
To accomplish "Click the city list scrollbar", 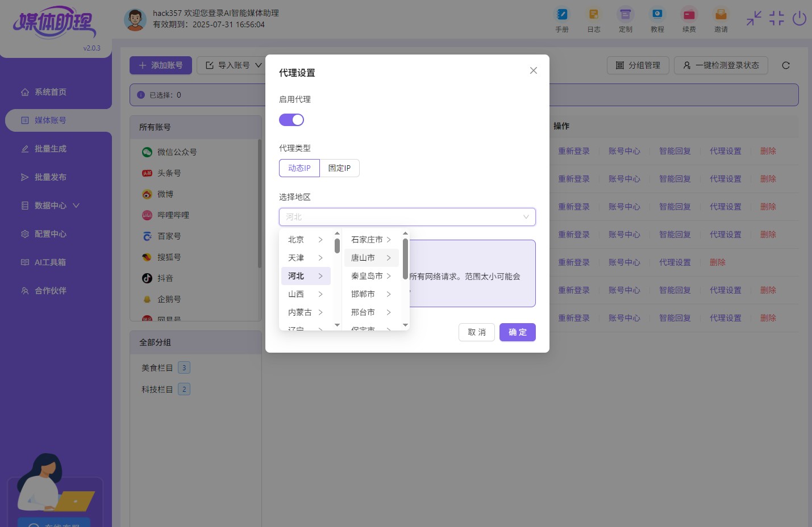I will [405, 259].
